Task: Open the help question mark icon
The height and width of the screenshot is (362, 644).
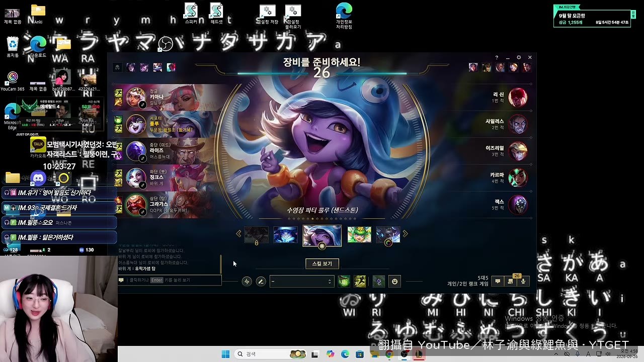Action: coord(497,58)
